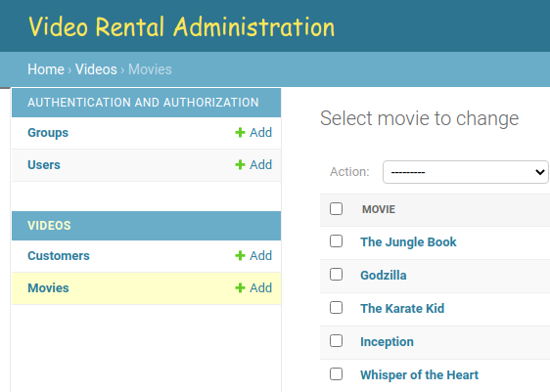
Task: Open the Action dropdown
Action: click(x=466, y=172)
